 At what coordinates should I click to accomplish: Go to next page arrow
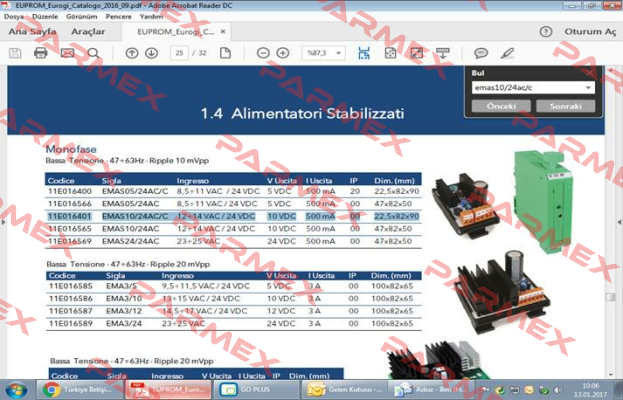pyautogui.click(x=151, y=53)
